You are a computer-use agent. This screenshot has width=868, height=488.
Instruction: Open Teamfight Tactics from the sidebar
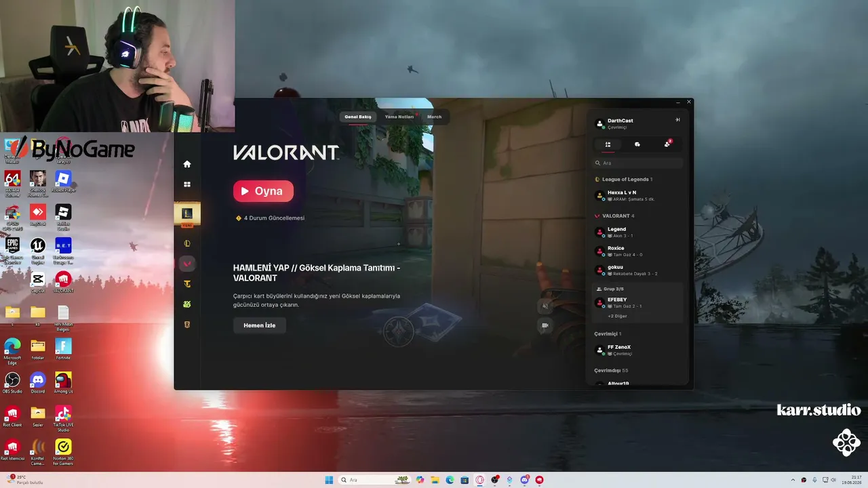[187, 284]
